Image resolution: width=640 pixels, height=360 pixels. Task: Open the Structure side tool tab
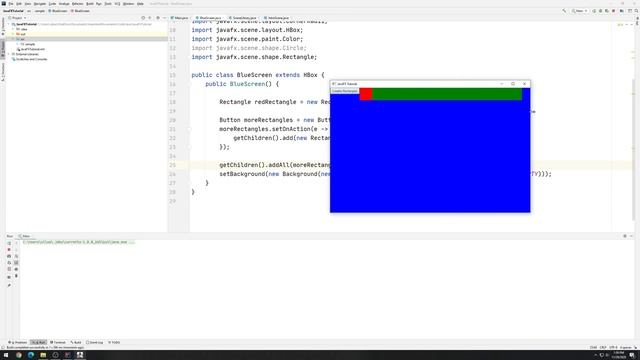pos(2,72)
